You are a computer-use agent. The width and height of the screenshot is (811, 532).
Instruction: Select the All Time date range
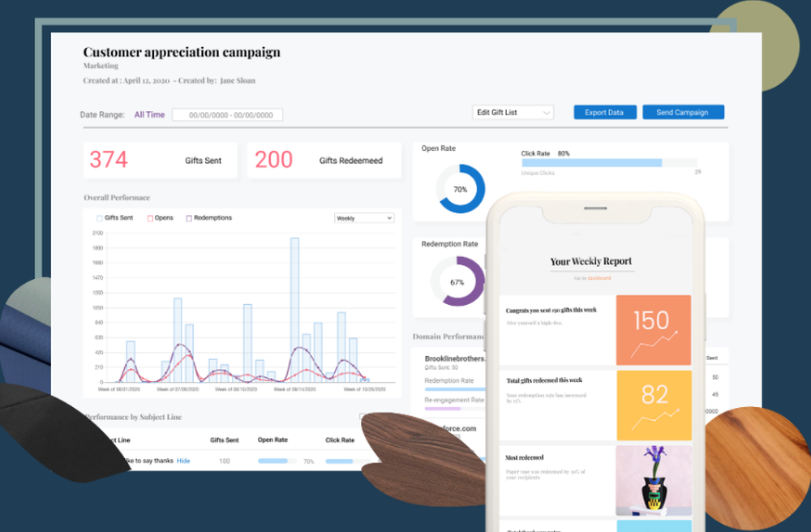click(149, 115)
